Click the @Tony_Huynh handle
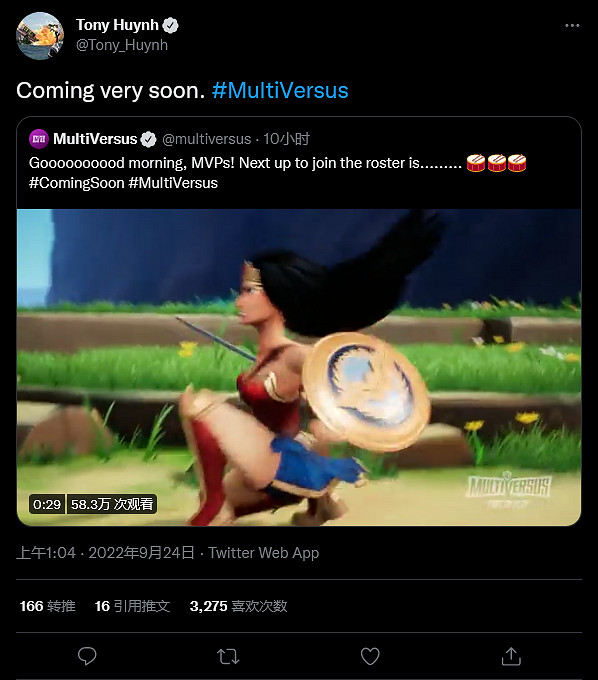Viewport: 598px width, 680px height. 122,45
